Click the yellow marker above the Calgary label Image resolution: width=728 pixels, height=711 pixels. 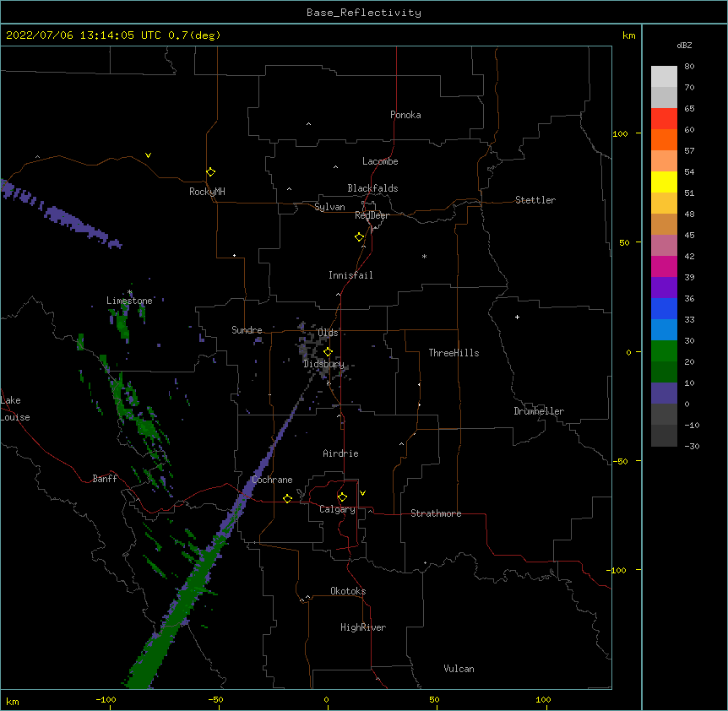click(x=342, y=497)
